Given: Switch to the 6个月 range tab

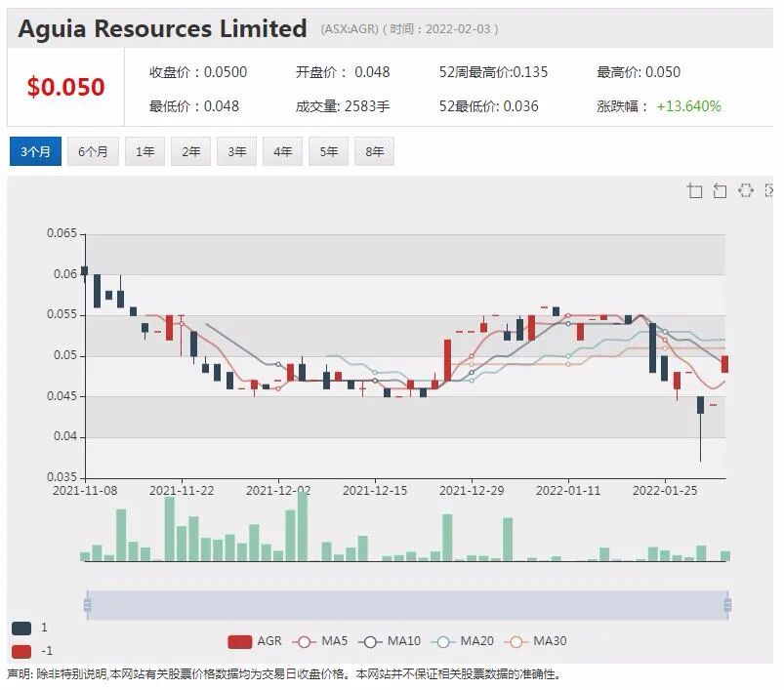Looking at the screenshot, I should (93, 151).
